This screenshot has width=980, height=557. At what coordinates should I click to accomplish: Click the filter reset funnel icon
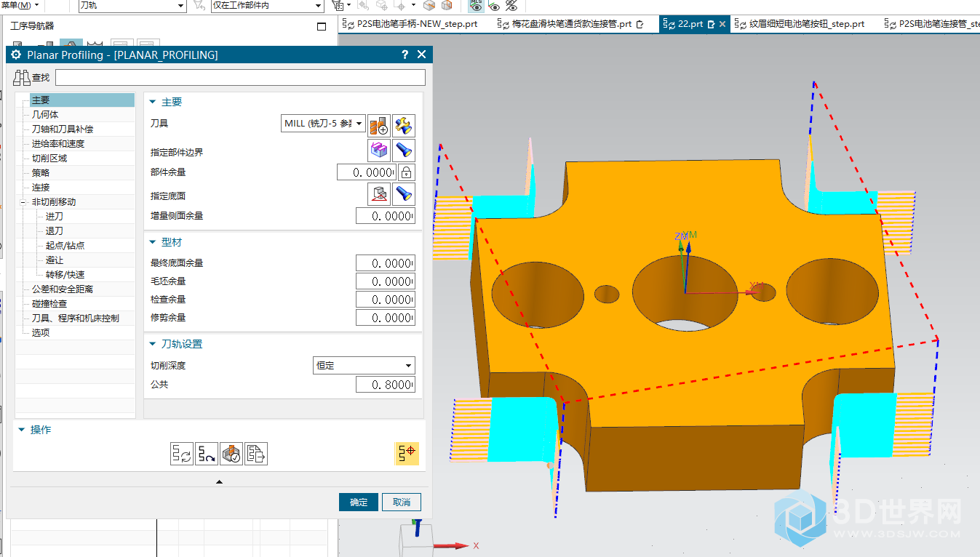click(x=199, y=6)
